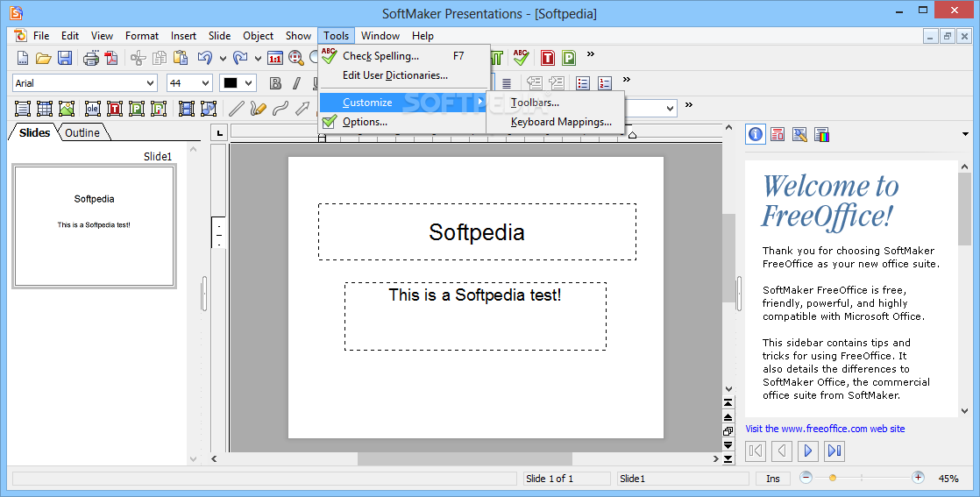Export as PDF using the PDF icon
The image size is (980, 497).
[111, 58]
